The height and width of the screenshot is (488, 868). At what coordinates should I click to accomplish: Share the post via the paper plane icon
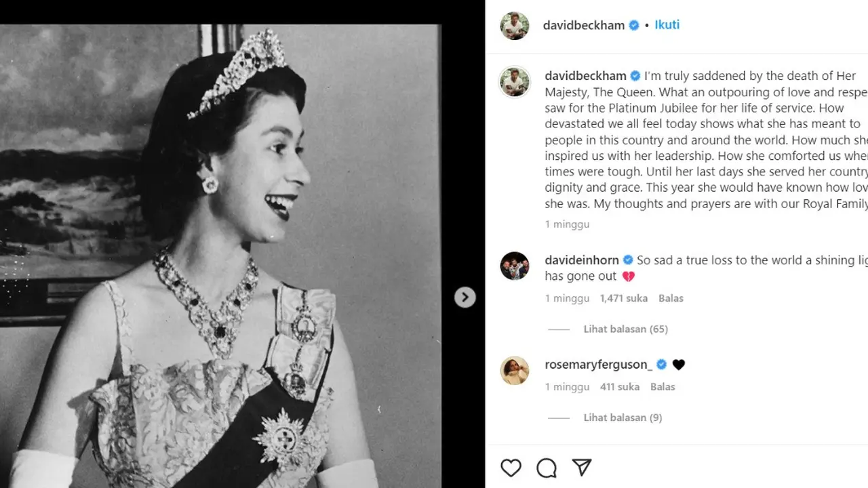point(582,468)
